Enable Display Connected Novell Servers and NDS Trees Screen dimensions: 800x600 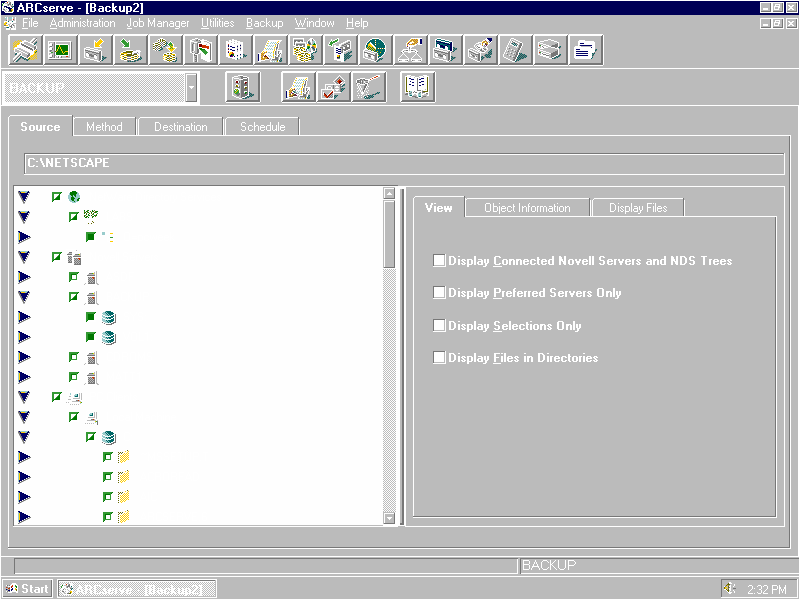pos(439,260)
